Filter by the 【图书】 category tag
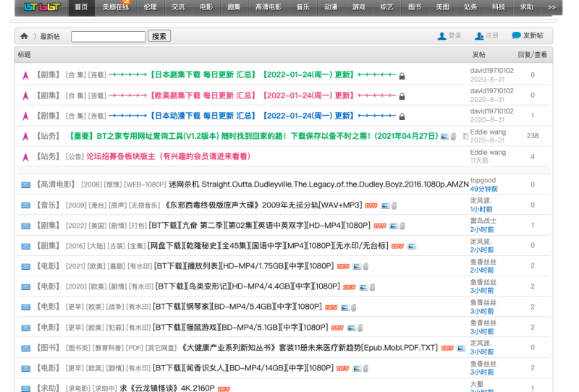Screen dimensions: 579x392 pos(48,347)
